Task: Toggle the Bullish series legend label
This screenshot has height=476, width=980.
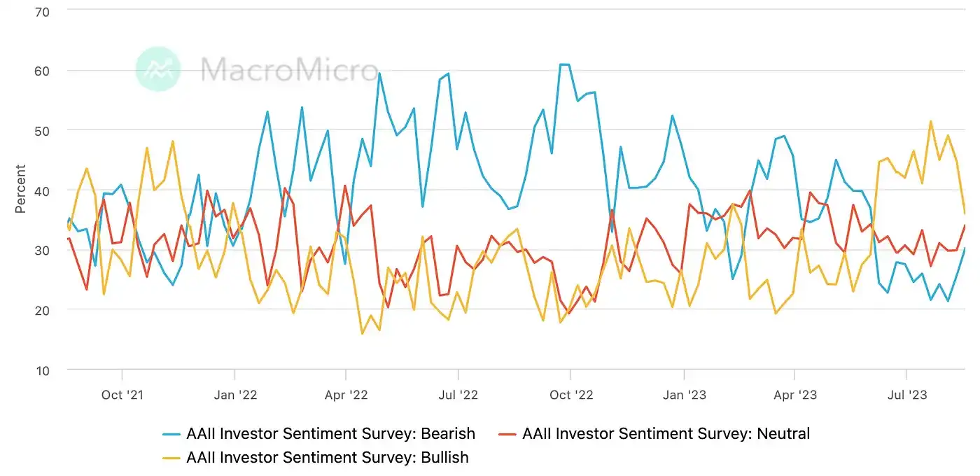Action: click(x=327, y=458)
